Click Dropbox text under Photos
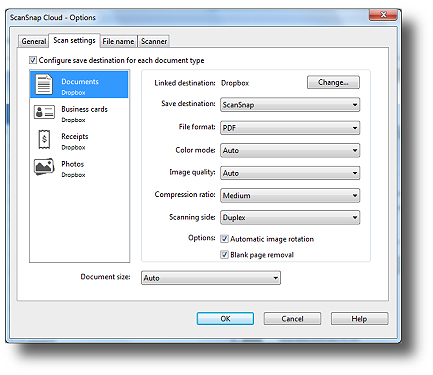This screenshot has height=375, width=433. coord(73,175)
